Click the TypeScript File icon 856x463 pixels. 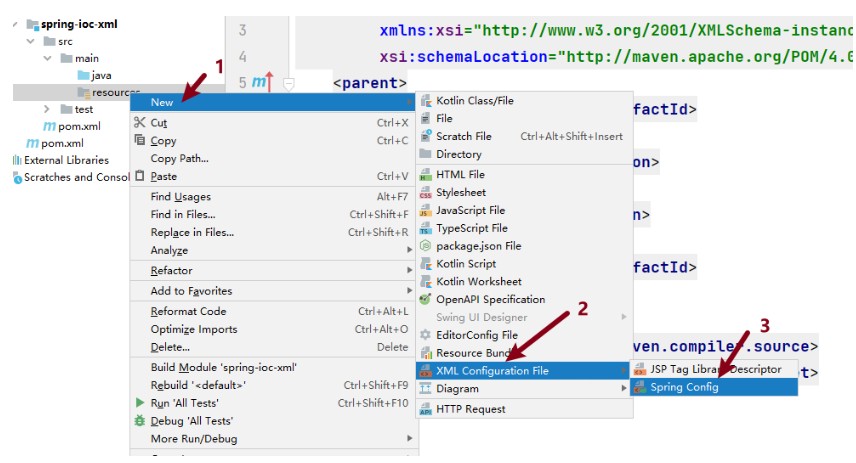(426, 228)
